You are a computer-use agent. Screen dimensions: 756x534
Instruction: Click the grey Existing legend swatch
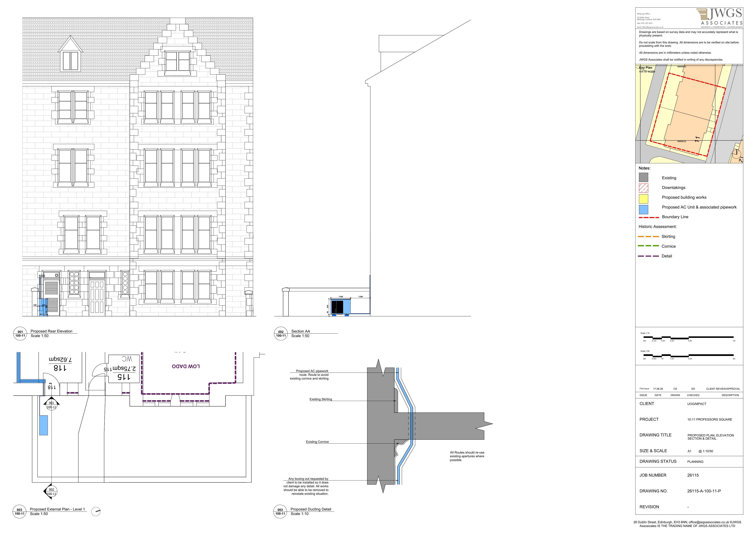click(x=643, y=178)
